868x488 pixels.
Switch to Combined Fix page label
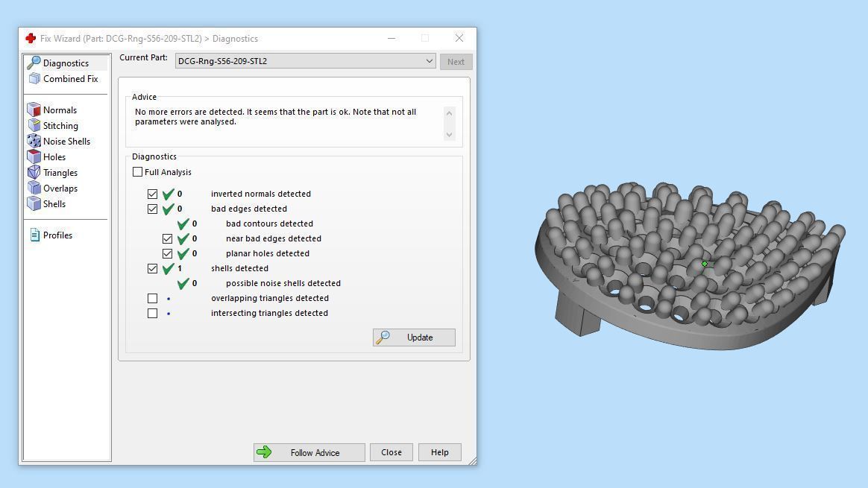(70, 78)
